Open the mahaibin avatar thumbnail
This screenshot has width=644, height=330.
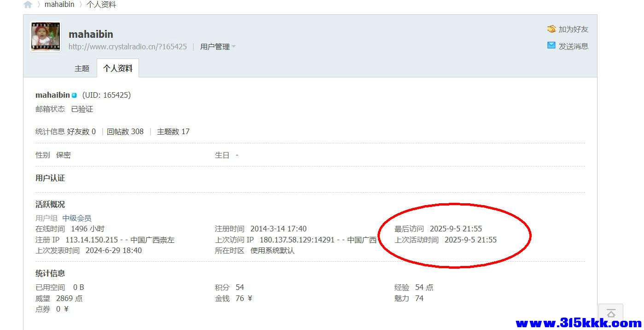tap(46, 36)
